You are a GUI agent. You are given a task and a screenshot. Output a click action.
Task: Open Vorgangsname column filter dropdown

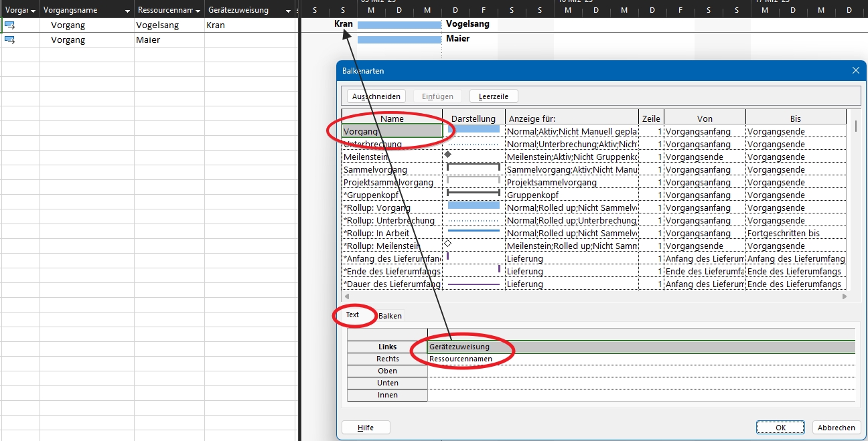point(127,11)
